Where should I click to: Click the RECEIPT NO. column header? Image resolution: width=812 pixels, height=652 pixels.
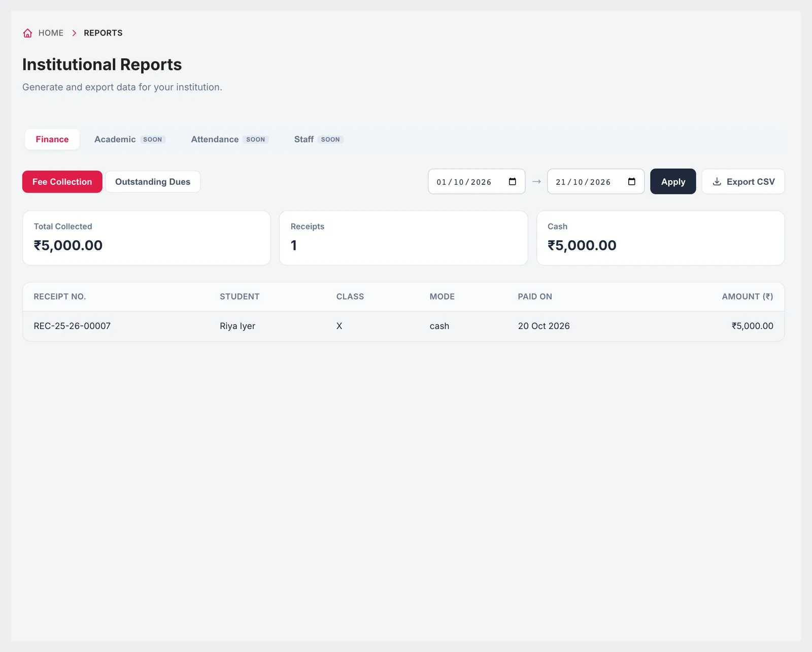click(x=60, y=297)
